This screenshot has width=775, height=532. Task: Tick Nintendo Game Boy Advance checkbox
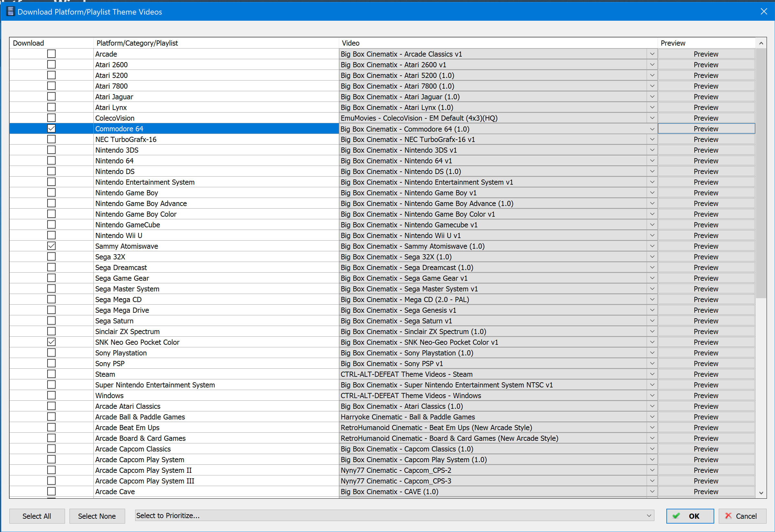click(51, 203)
